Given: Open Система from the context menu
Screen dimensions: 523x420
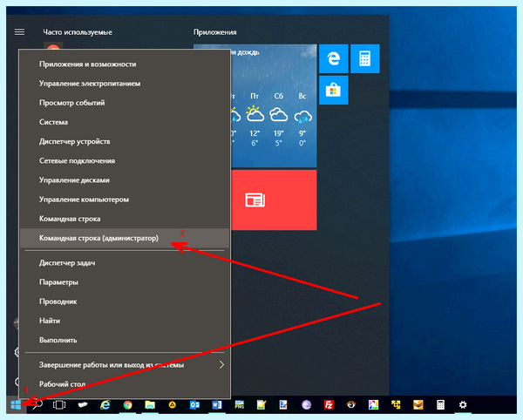Looking at the screenshot, I should 125,122.
